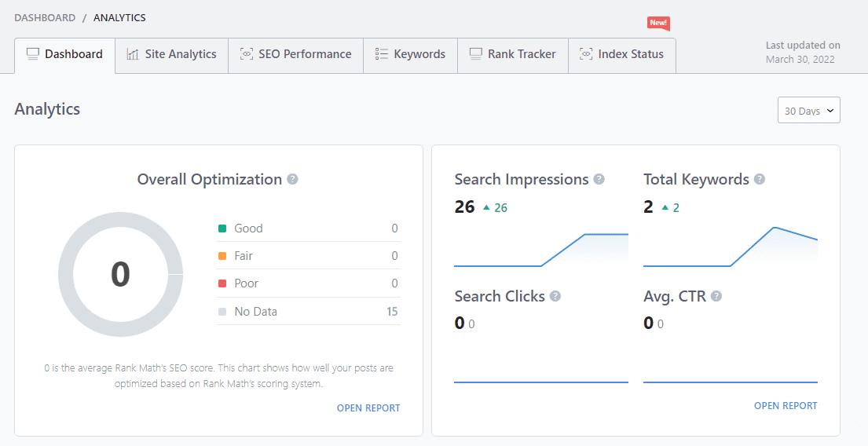Image resolution: width=868 pixels, height=446 pixels.
Task: Switch to the Dashboard tab
Action: pyautogui.click(x=64, y=55)
